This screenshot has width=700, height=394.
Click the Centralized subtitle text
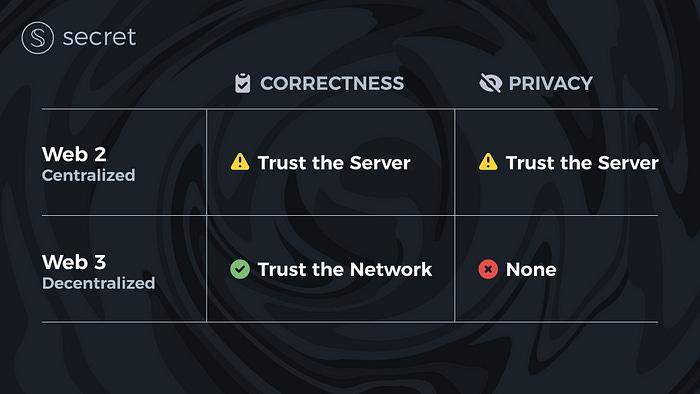88,175
